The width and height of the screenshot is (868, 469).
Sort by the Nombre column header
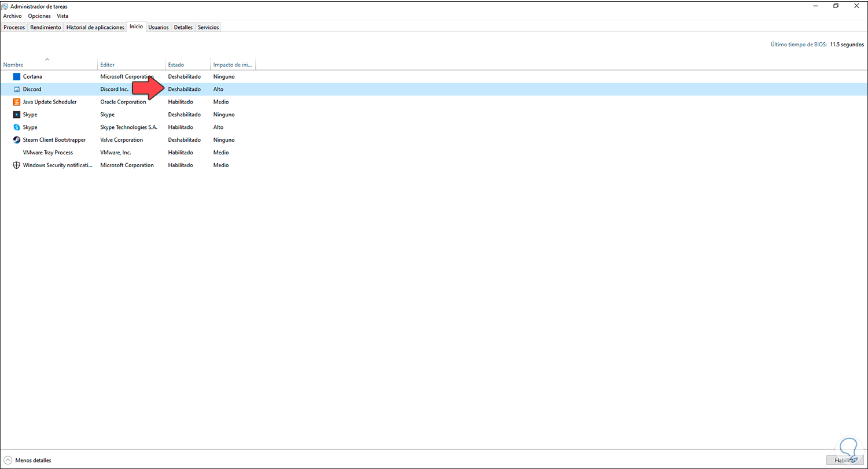coord(49,64)
